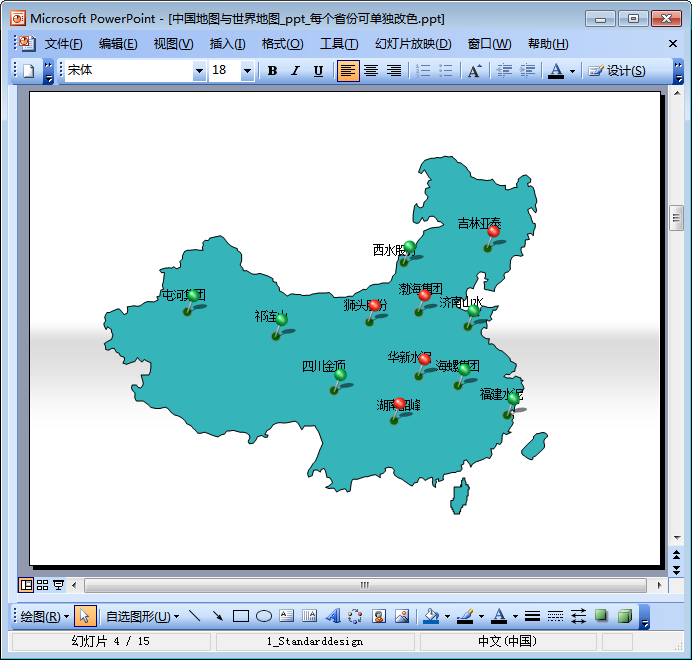The image size is (692, 660).
Task: Open the 文件(F) menu
Action: coord(64,44)
